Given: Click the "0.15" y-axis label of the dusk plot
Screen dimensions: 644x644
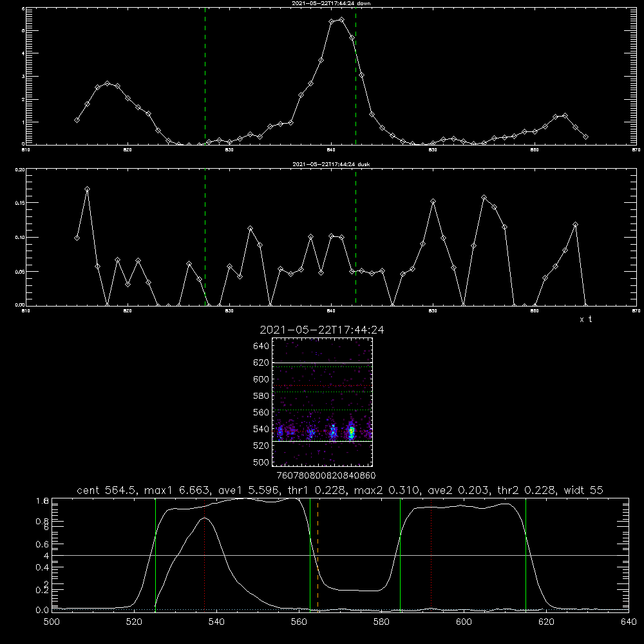Looking at the screenshot, I should (x=20, y=203).
